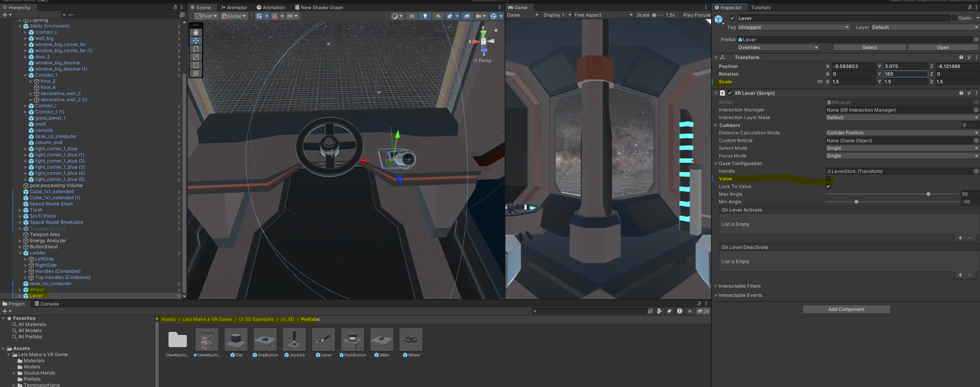Screen dimensions: 980x387
Task: Toggle scene lighting bulb icon
Action: click(425, 16)
